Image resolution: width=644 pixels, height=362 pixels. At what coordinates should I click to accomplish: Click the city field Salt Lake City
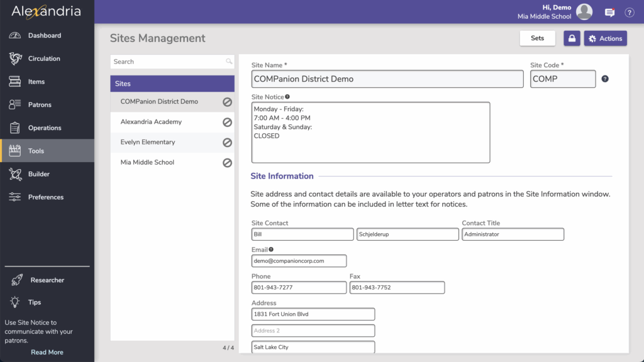click(x=313, y=347)
